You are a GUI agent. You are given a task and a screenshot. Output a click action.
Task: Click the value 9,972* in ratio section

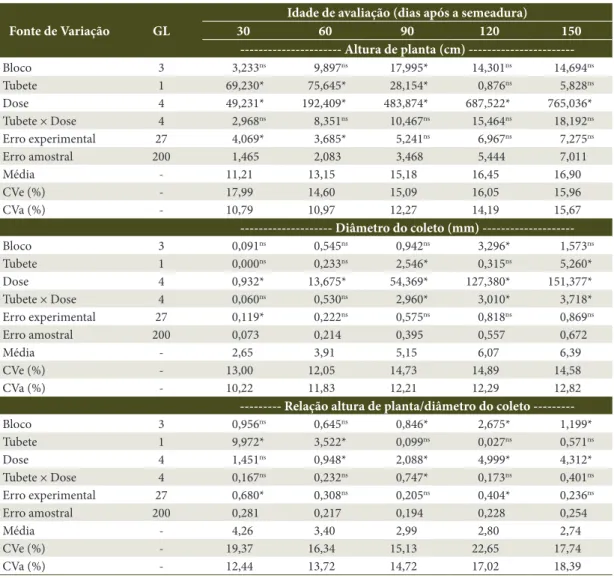pyautogui.click(x=247, y=442)
